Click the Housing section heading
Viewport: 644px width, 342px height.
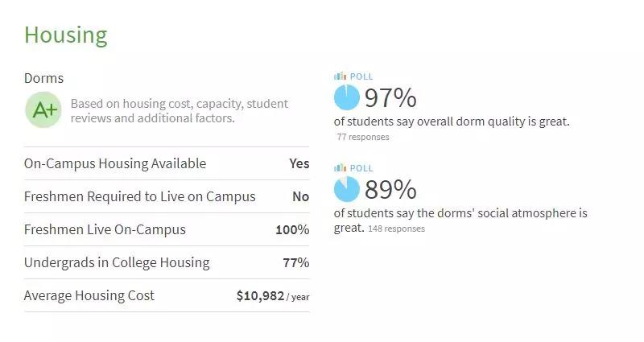point(65,35)
